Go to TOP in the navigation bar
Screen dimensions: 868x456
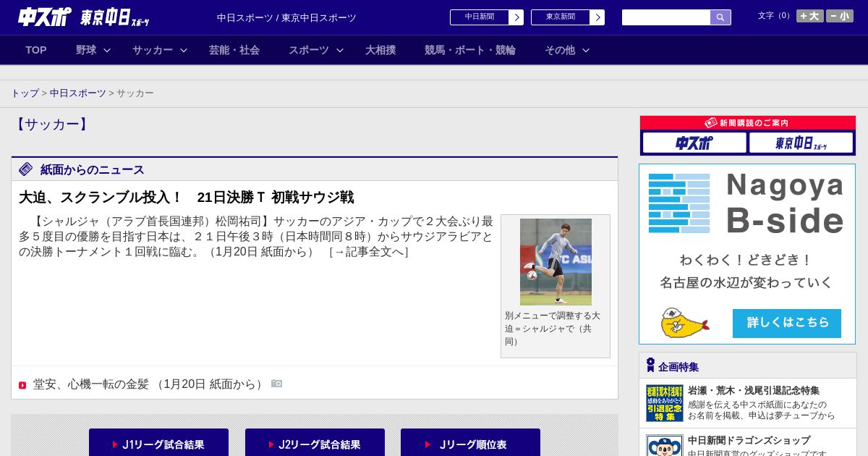[x=36, y=50]
